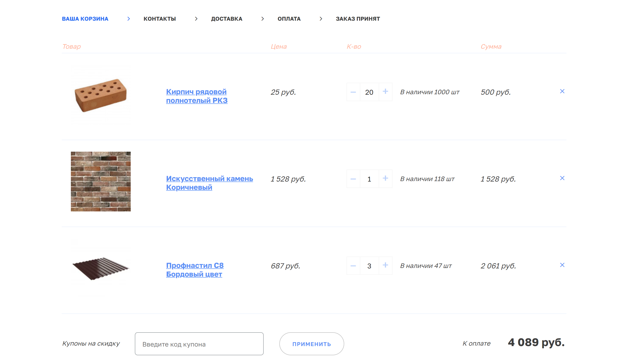Add one more Профнастил С8 with plus
The image size is (624, 364).
(x=385, y=265)
